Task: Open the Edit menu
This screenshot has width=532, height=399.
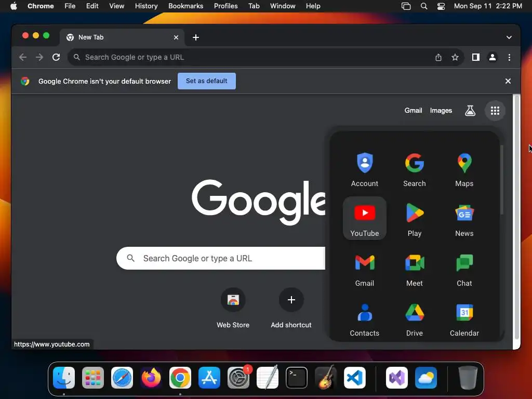Action: 92,6
